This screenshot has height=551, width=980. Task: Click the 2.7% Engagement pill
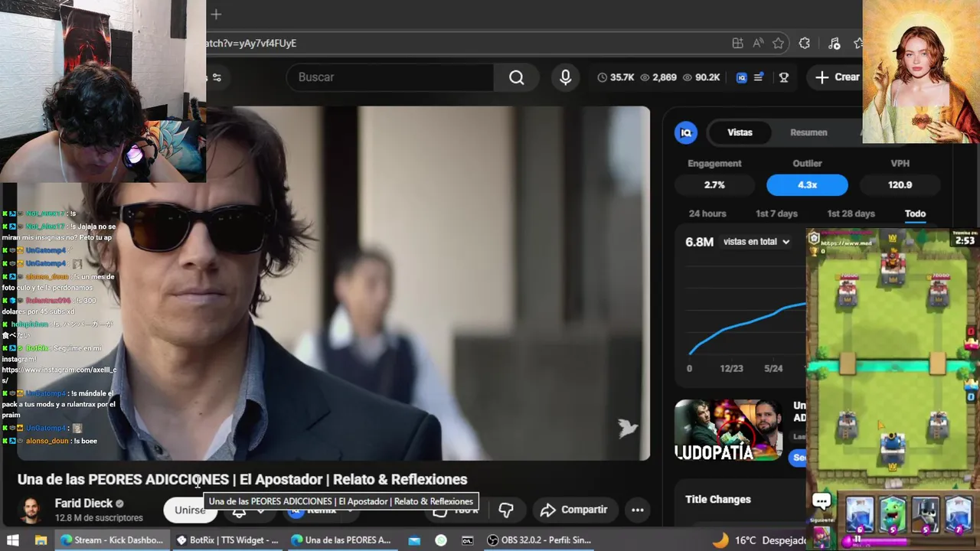coord(714,185)
